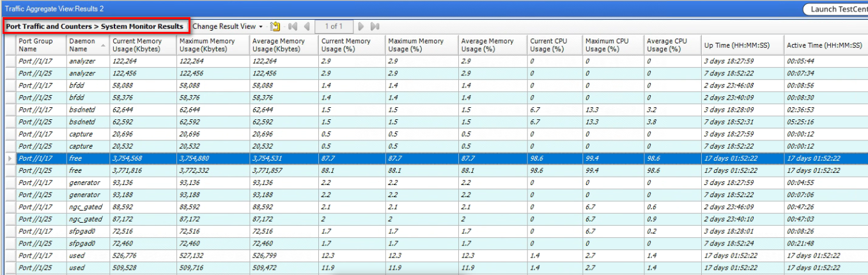Advance to the next results page

(360, 26)
